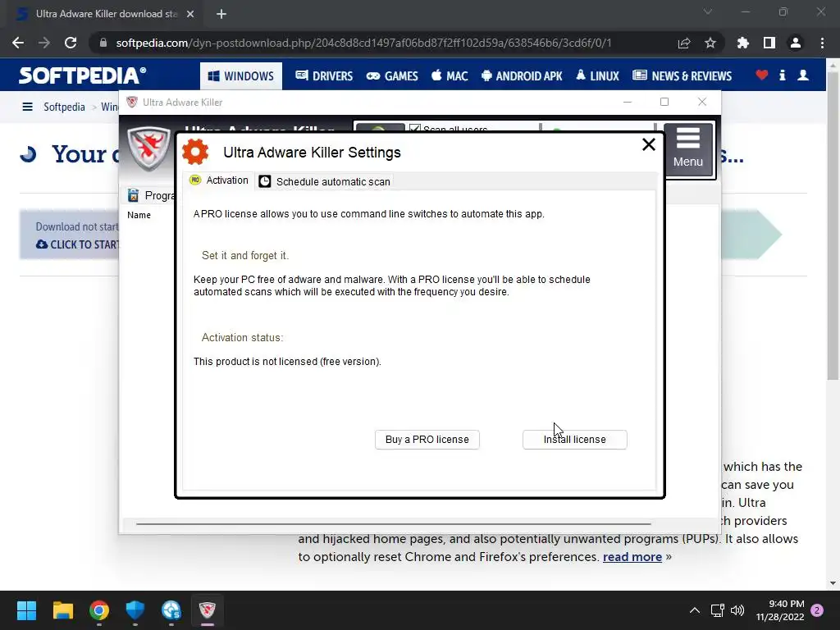Screen dimensions: 840x630
Task: Open Google Chrome from taskbar
Action: (x=99, y=610)
